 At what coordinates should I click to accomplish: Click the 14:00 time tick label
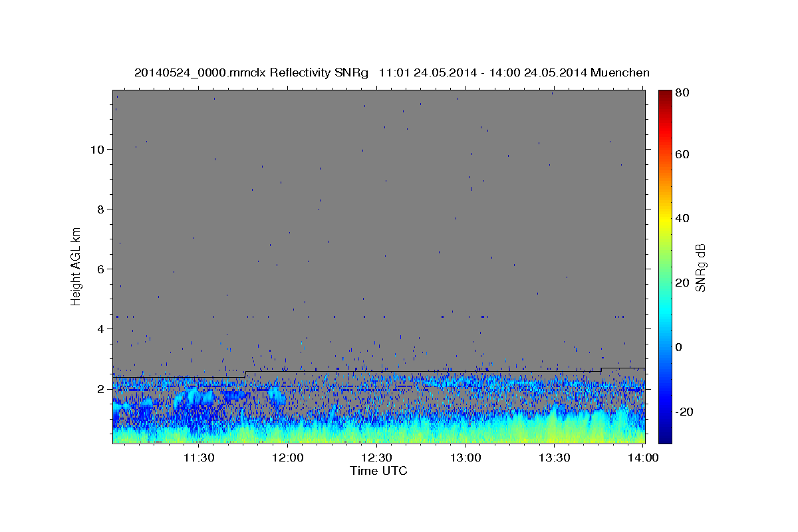[643, 458]
